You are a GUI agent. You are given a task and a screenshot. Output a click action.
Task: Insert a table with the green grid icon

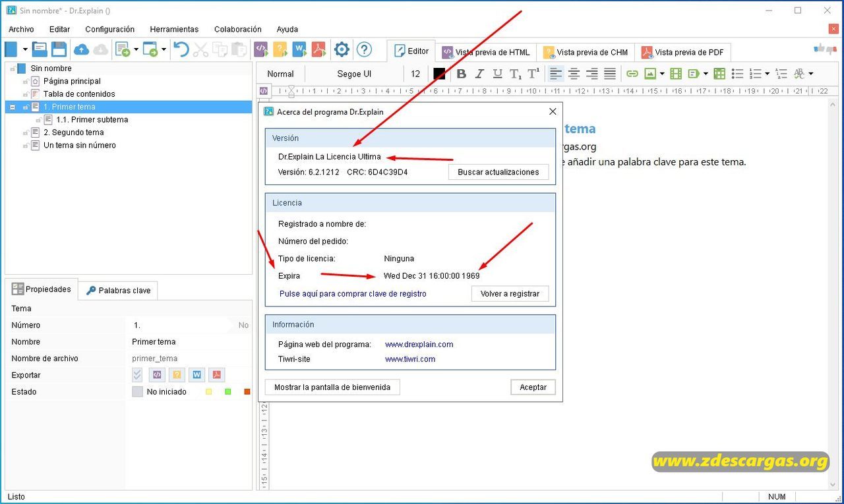(719, 74)
